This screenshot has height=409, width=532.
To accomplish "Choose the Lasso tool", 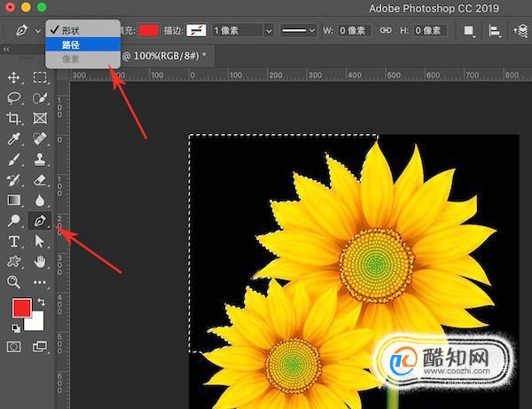I will tap(13, 98).
